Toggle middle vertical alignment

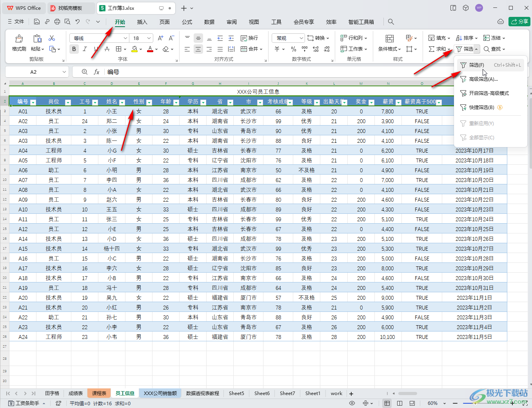(198, 38)
